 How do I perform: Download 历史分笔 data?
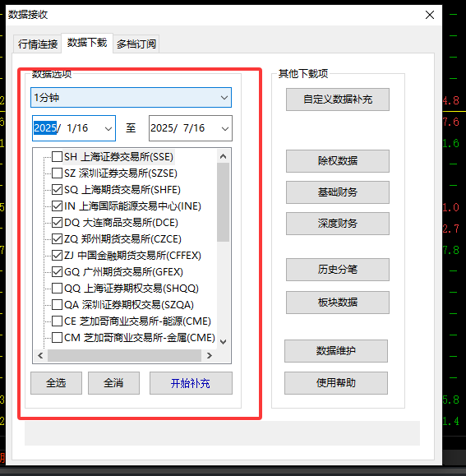point(338,270)
